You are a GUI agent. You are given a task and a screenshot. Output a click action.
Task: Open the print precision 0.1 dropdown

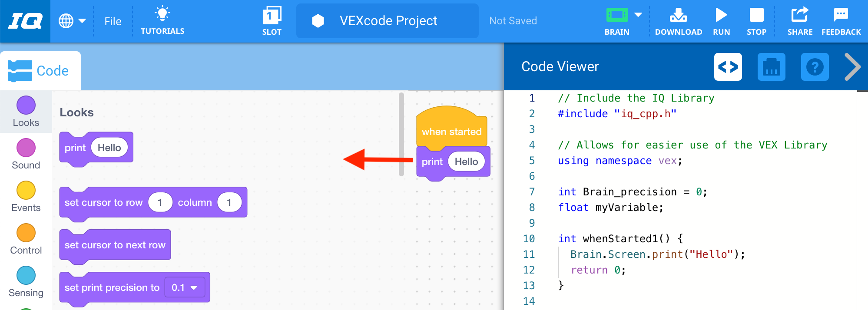pos(185,287)
